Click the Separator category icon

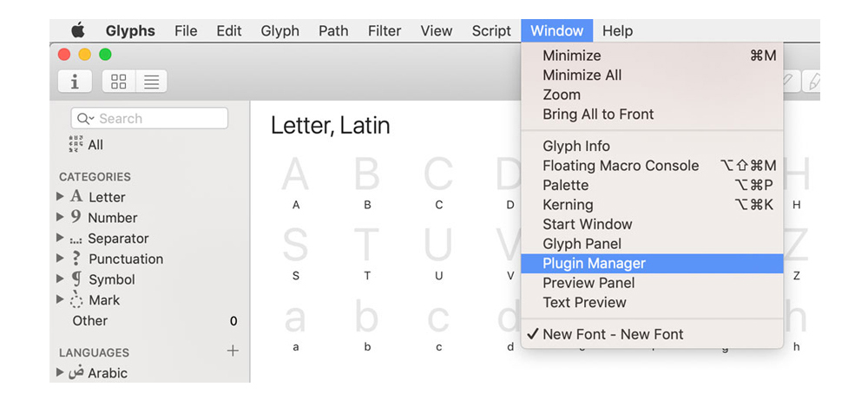(x=76, y=239)
